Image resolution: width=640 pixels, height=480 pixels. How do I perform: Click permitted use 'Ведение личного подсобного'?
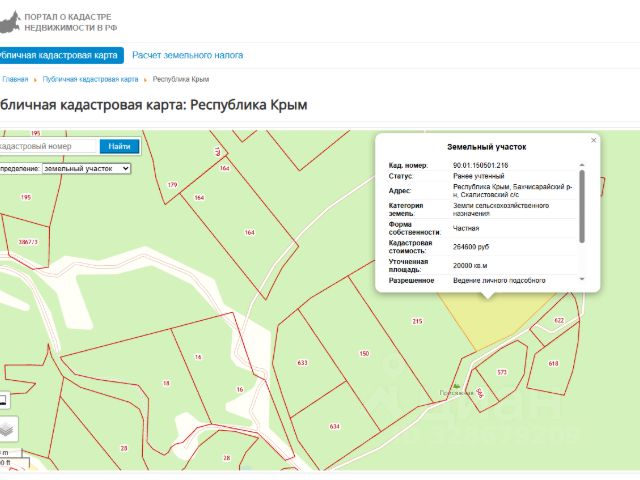pos(499,280)
